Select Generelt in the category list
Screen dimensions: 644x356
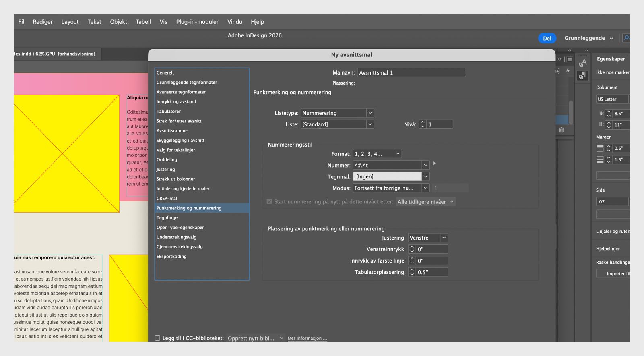coord(202,72)
